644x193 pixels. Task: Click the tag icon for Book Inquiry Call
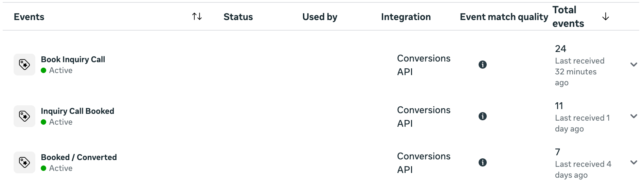pyautogui.click(x=24, y=65)
